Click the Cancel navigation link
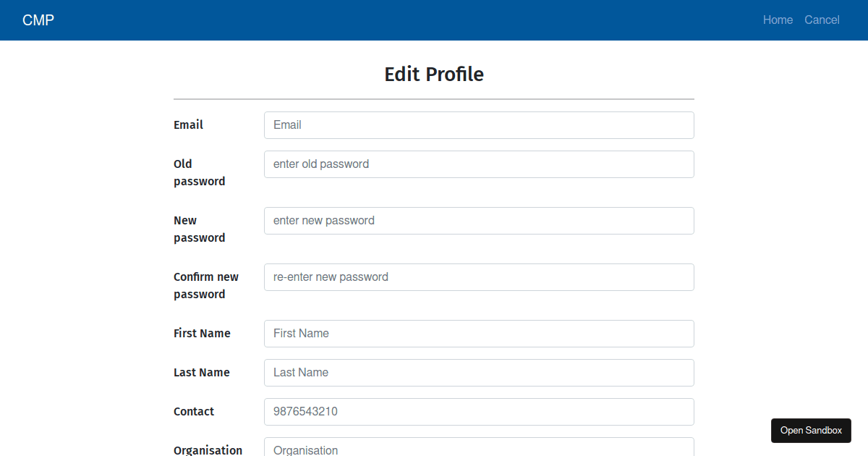 822,20
